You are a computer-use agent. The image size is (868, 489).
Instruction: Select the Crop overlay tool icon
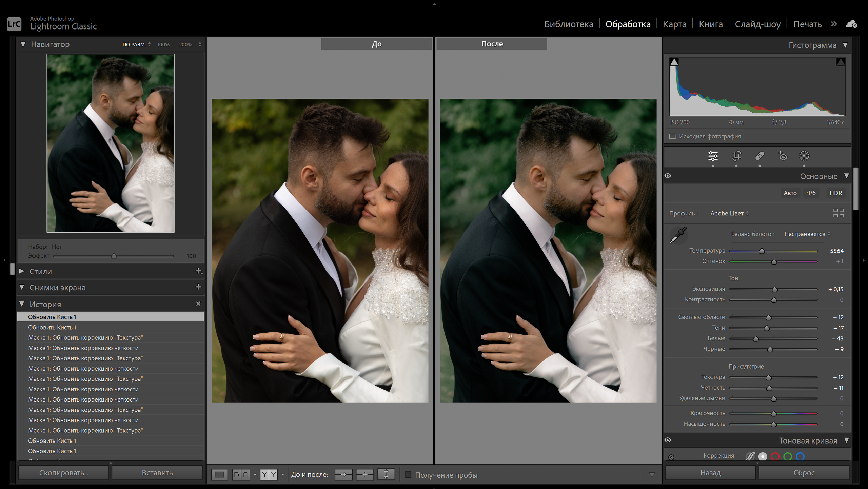[736, 156]
